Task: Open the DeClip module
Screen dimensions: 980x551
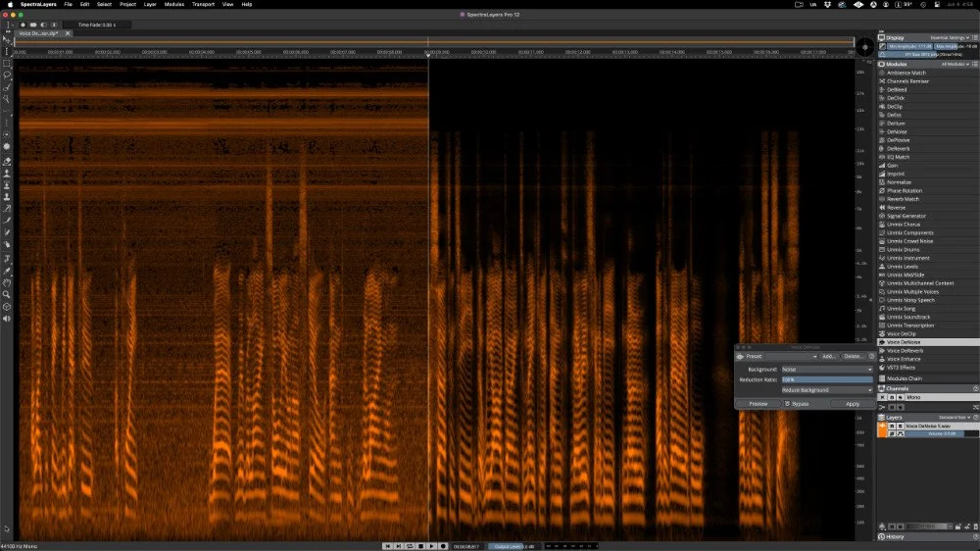Action: point(895,106)
